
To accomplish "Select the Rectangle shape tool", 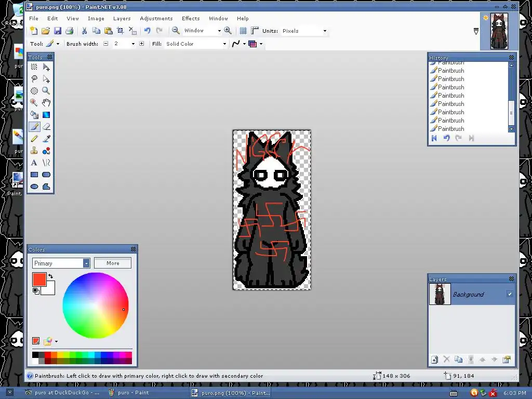I will (34, 175).
